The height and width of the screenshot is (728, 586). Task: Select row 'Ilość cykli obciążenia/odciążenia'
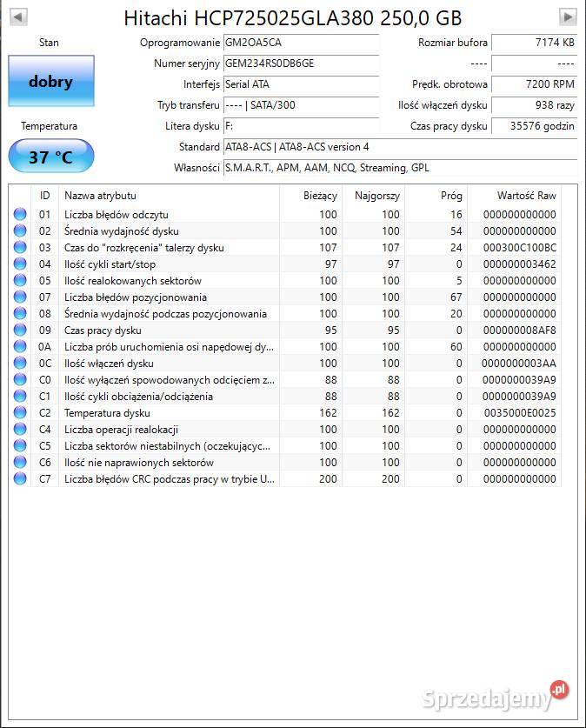[x=285, y=396]
